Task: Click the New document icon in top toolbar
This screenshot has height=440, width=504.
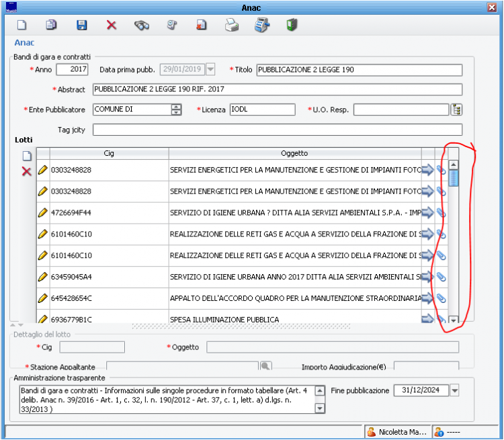Action: [22, 26]
